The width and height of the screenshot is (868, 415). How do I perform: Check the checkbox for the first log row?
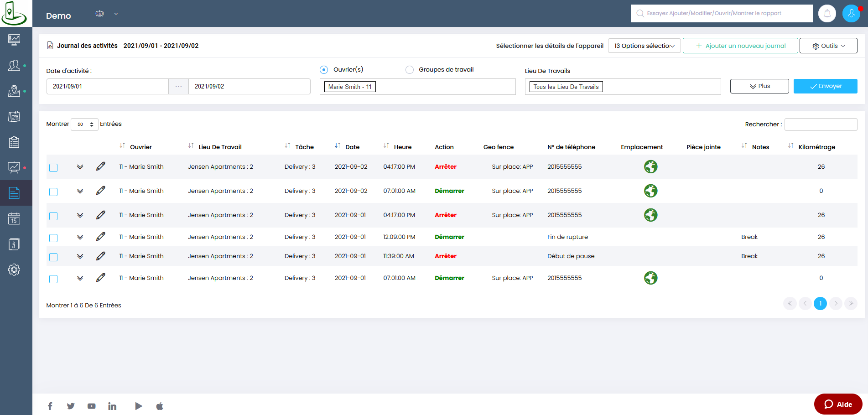(53, 168)
